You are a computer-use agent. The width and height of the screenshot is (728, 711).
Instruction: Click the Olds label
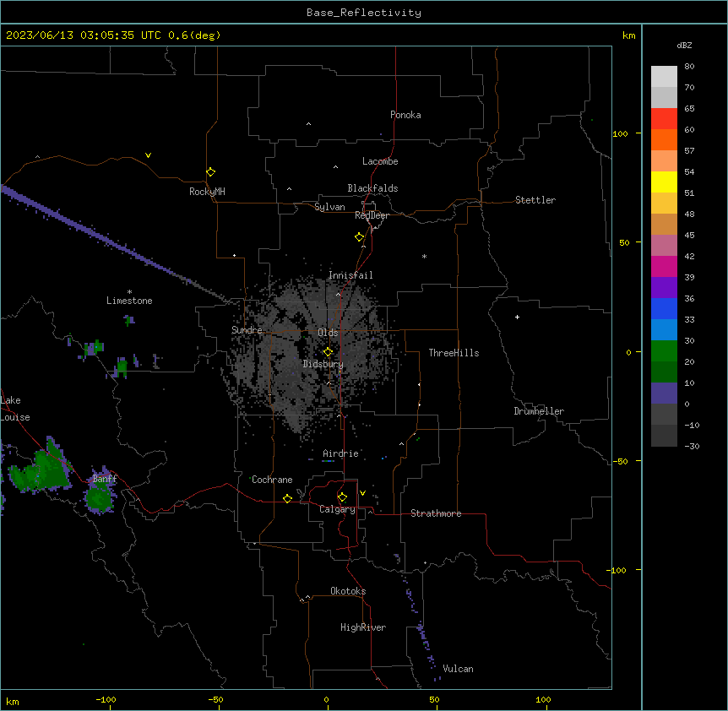coord(328,333)
